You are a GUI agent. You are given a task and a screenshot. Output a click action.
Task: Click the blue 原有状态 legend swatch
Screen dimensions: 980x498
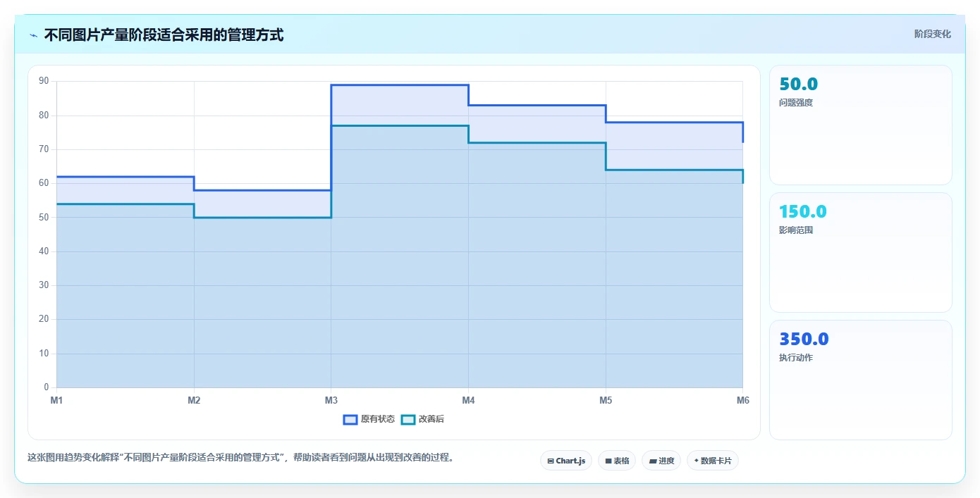[350, 419]
